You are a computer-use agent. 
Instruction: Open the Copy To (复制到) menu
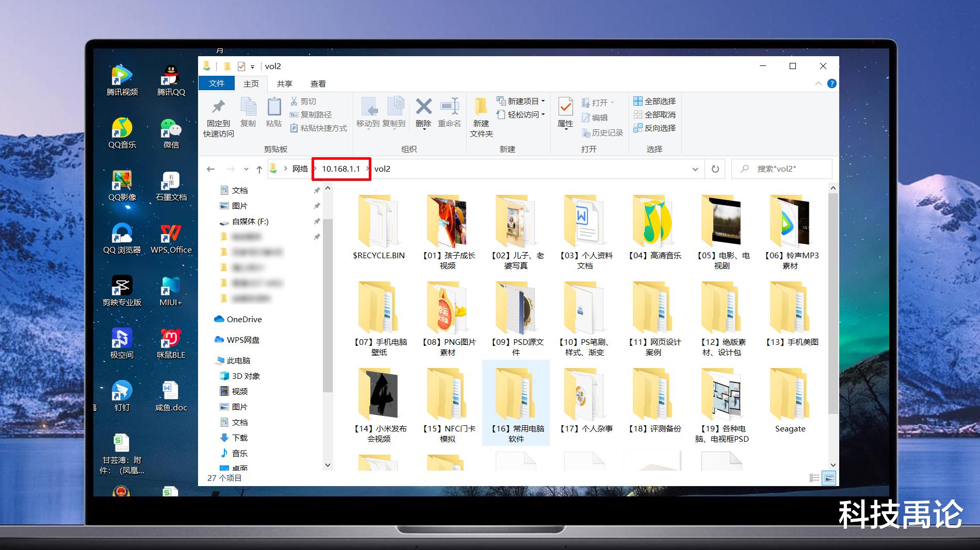(394, 112)
